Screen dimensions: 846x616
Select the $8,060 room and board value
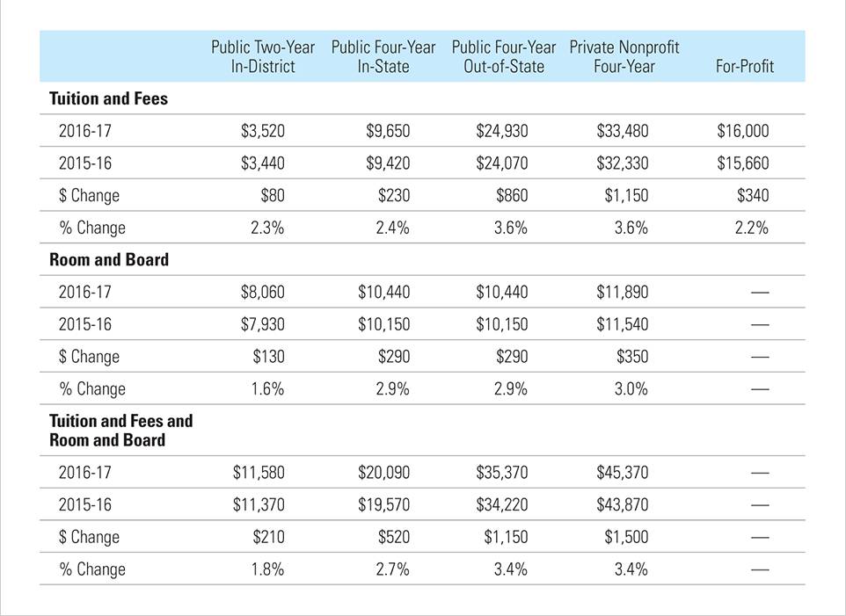click(263, 292)
